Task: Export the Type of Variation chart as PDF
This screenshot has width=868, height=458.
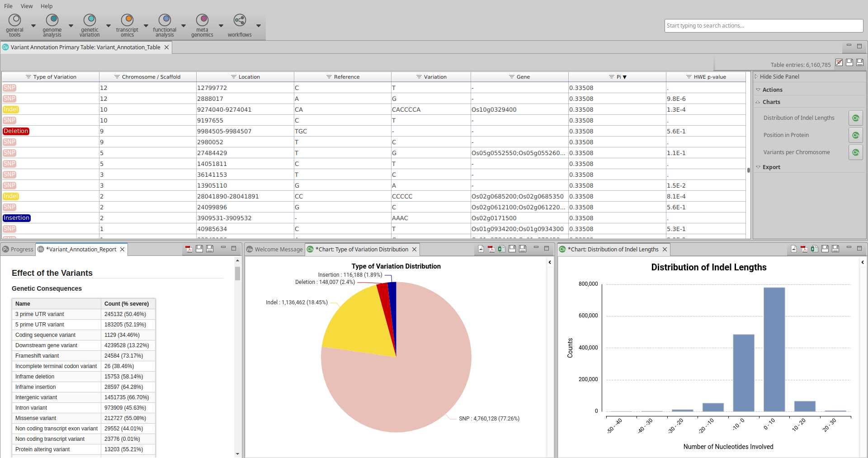Action: [x=491, y=249]
